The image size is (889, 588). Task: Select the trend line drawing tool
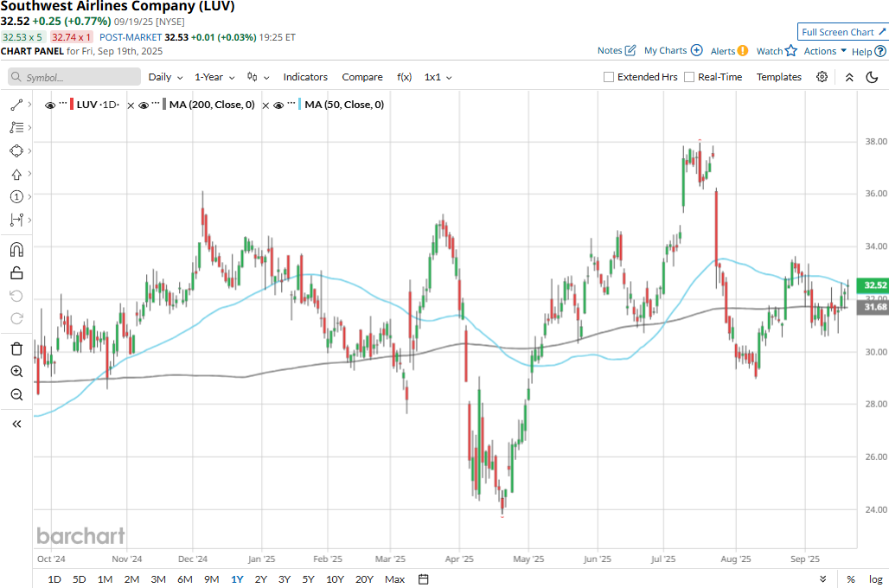coord(16,105)
